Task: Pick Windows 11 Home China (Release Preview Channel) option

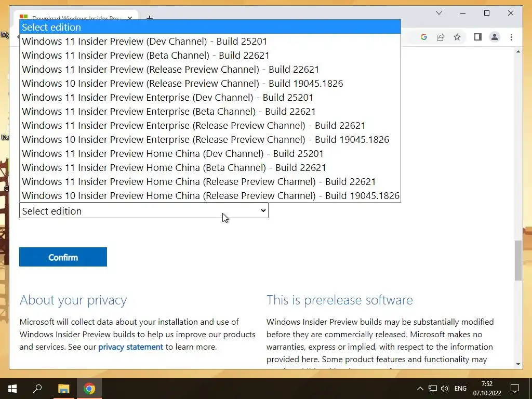Action: [x=210, y=181]
